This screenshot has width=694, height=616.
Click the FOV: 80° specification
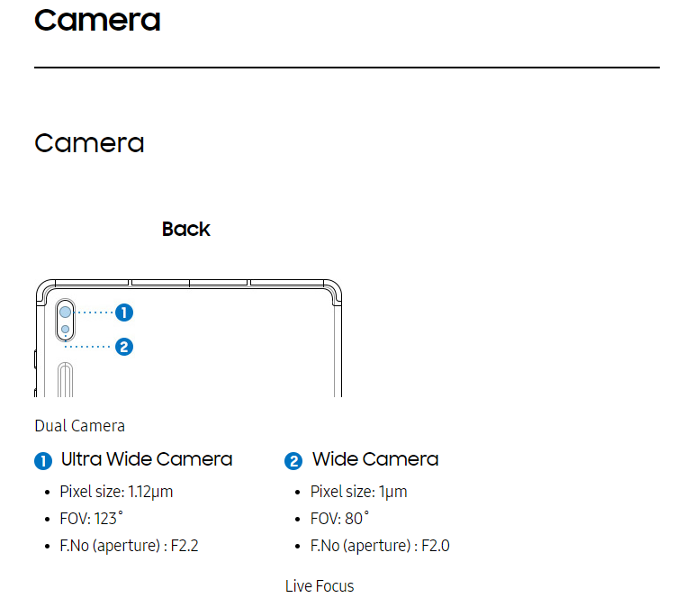click(339, 519)
